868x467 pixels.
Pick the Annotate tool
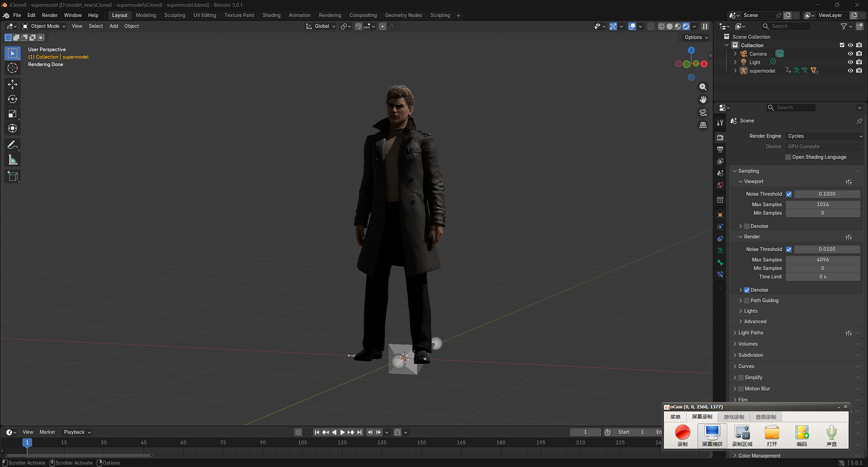[x=13, y=145]
